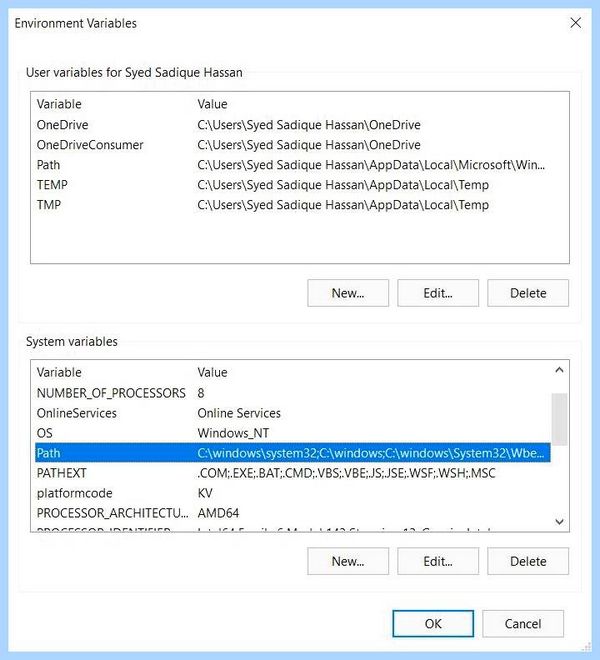Select the OneDrive user variable row
Screen dimensions: 600x660
click(x=300, y=125)
